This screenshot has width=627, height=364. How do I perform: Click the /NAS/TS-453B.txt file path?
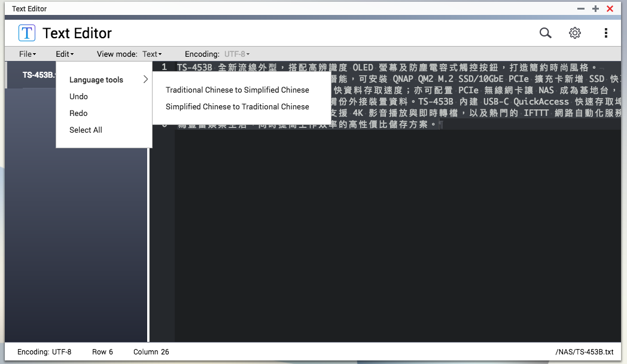tap(584, 352)
